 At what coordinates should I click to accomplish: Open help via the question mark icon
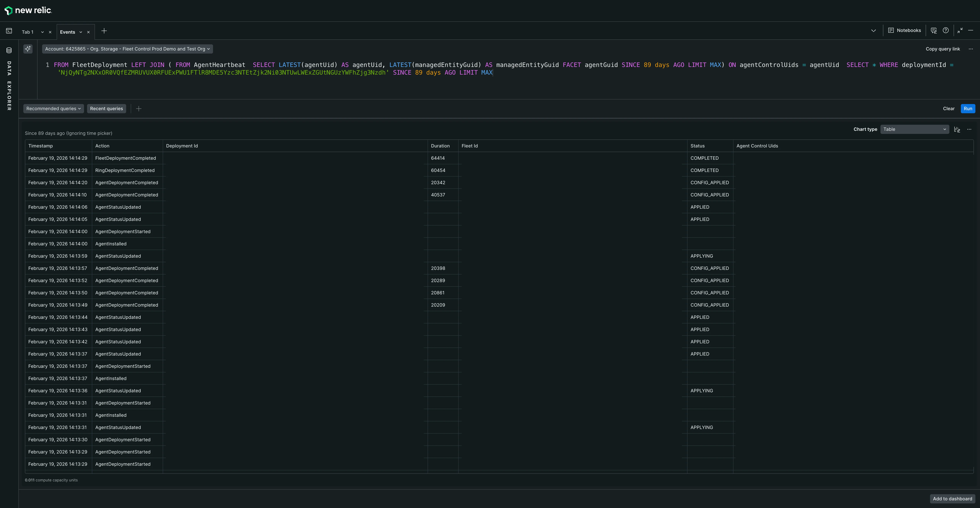946,30
